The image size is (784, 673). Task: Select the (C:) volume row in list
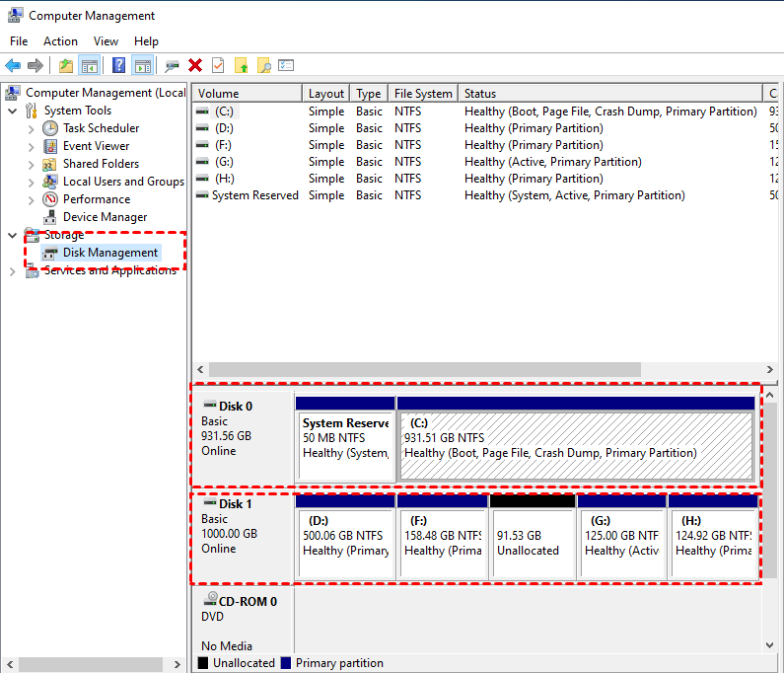[x=485, y=112]
